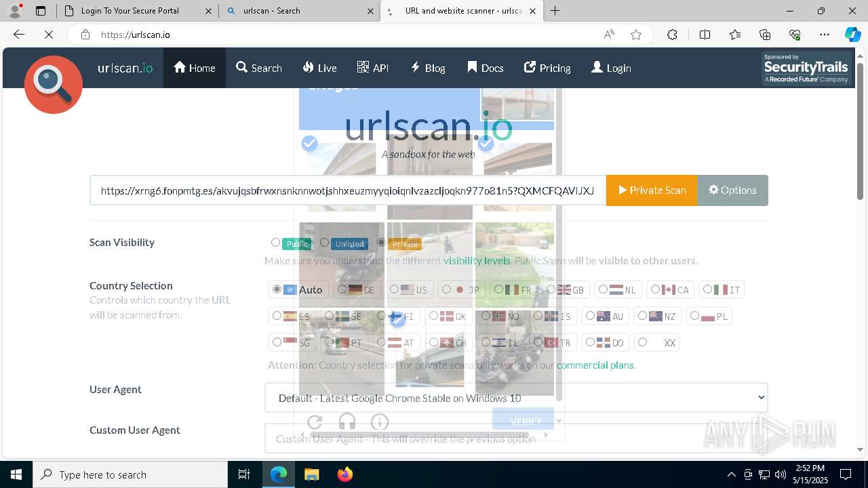
Task: Open the Read aloud feature
Action: [x=609, y=35]
